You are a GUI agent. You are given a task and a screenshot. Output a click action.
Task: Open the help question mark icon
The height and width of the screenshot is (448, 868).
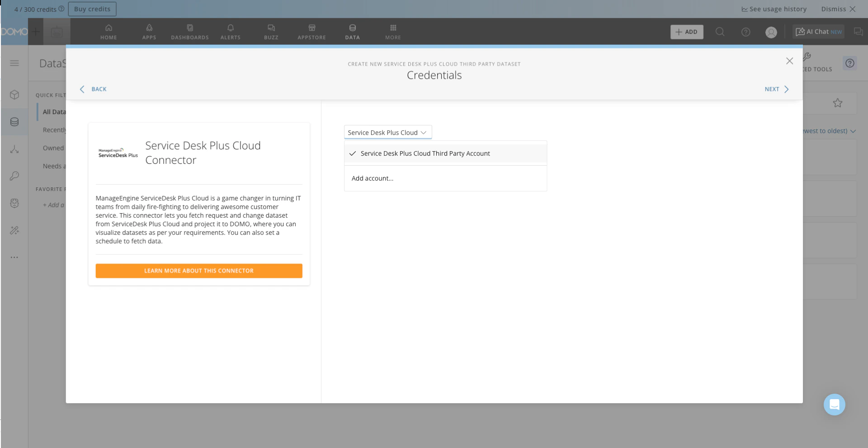(746, 32)
